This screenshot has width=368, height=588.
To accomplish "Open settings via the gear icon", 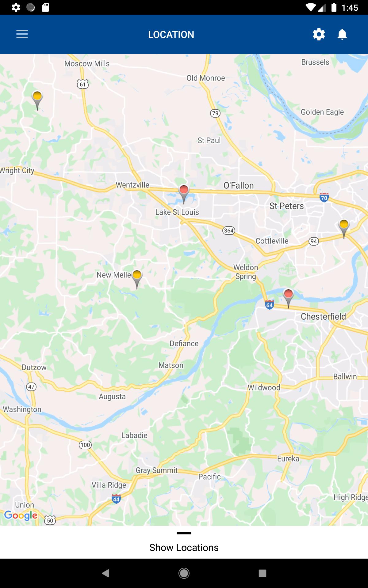I will click(319, 34).
